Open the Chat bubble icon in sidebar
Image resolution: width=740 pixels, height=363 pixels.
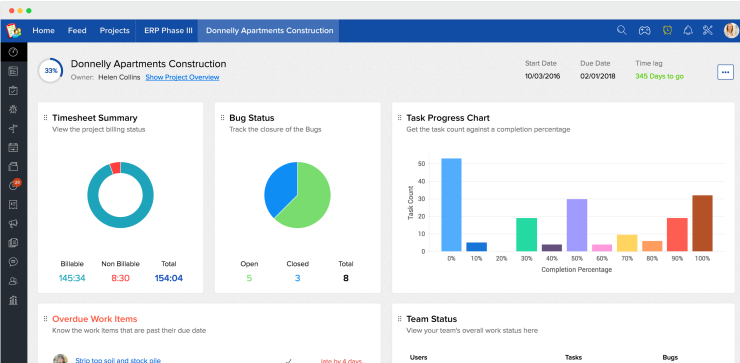click(13, 262)
